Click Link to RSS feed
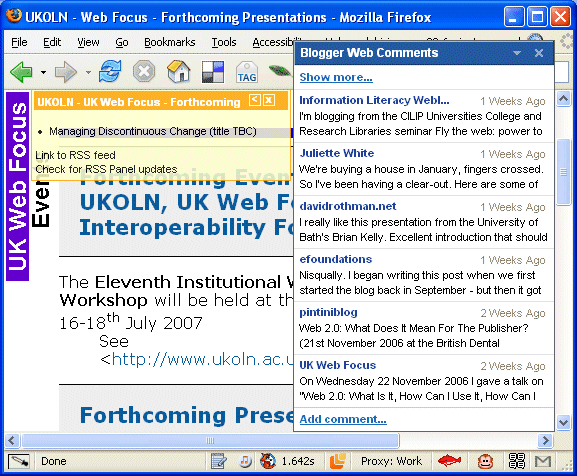 click(75, 155)
